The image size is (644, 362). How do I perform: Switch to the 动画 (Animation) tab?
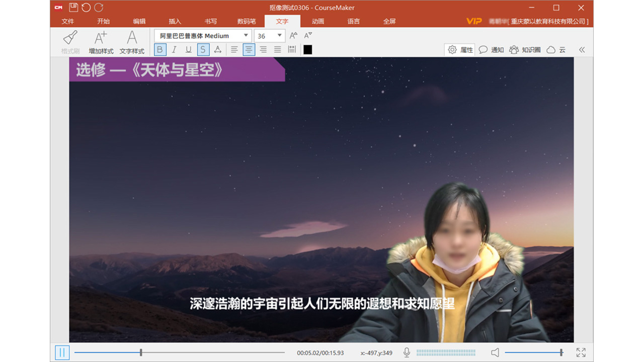[x=318, y=21]
